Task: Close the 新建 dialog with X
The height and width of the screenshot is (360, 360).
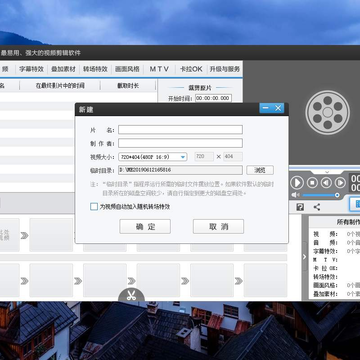Action: pyautogui.click(x=278, y=108)
